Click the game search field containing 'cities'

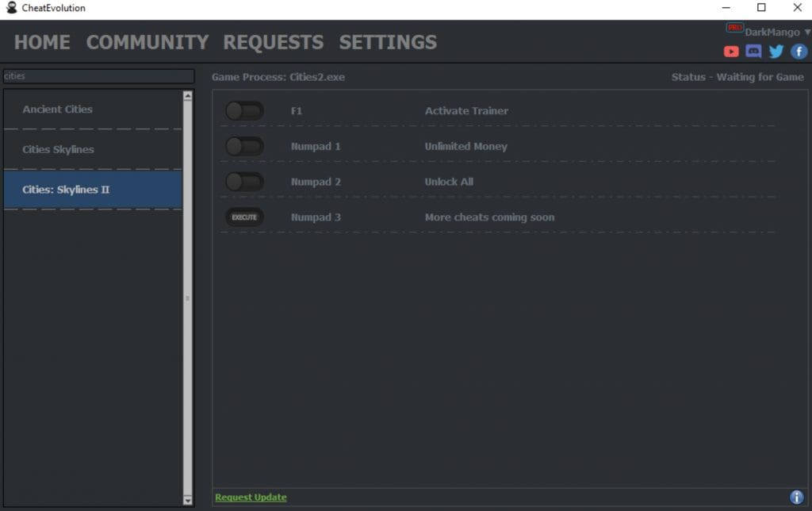[98, 76]
